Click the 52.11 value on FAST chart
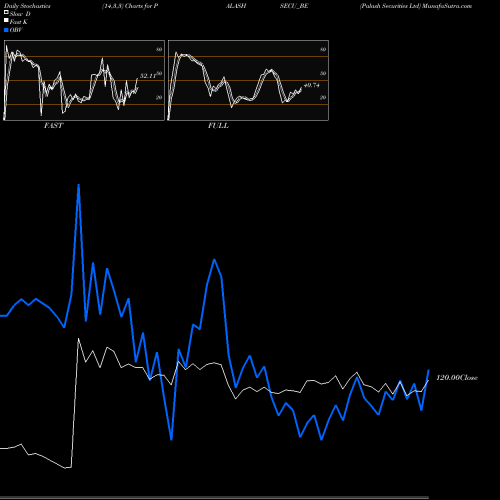The height and width of the screenshot is (500, 500). point(148,76)
